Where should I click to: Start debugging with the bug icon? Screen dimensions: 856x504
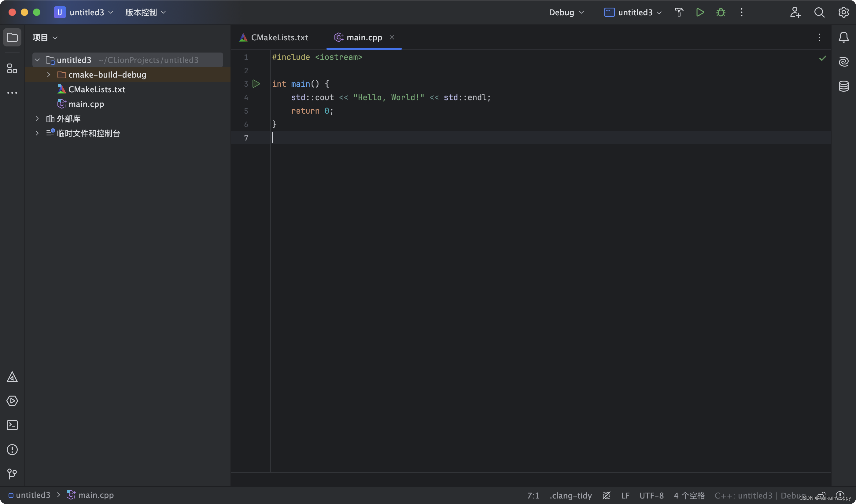coord(720,13)
